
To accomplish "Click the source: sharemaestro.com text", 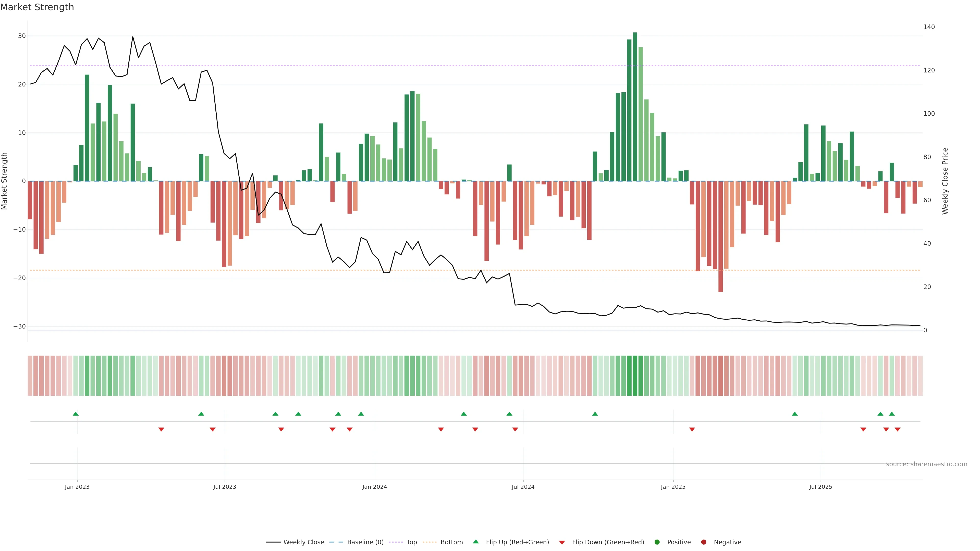I will click(x=926, y=464).
